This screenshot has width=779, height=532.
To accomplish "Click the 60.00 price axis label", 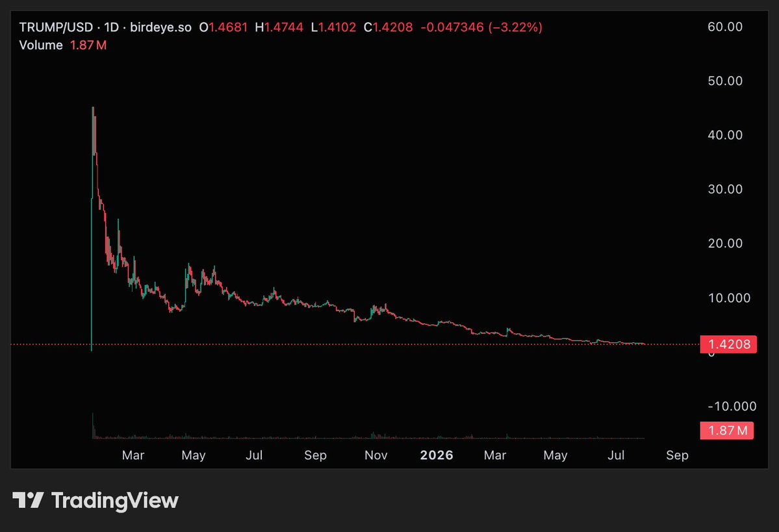I will 725,27.
